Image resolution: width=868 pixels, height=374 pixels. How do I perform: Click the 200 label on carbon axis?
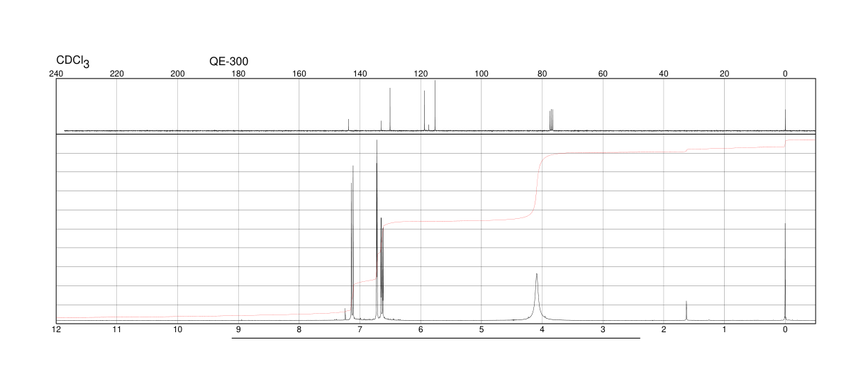coord(178,74)
